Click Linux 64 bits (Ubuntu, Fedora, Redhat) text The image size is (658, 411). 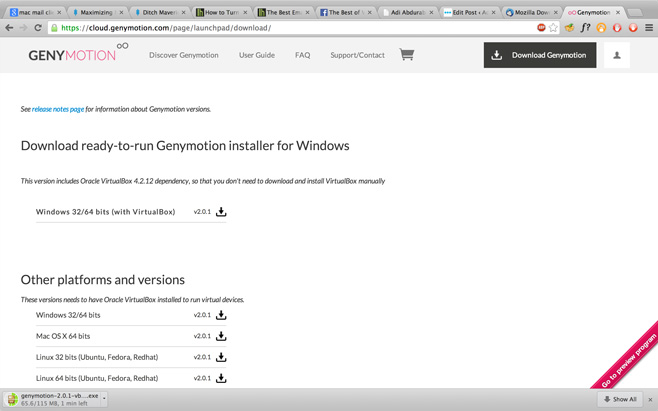click(97, 378)
